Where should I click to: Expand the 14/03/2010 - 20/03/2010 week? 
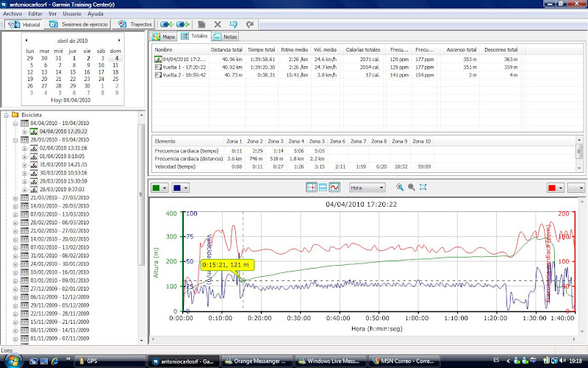click(x=15, y=206)
